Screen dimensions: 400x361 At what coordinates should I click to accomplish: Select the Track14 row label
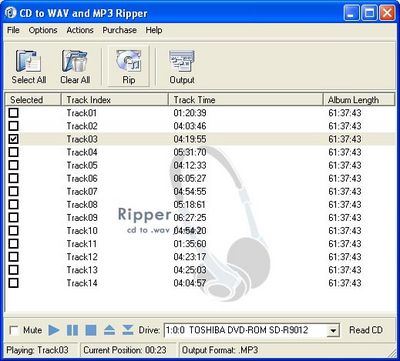click(82, 283)
